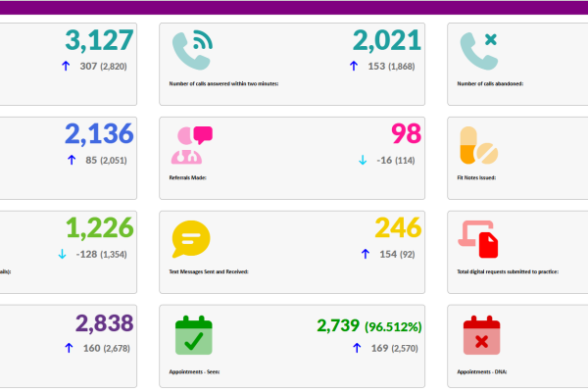588x392 pixels.
Task: Click the 'Appointments - DNA' label
Action: pos(482,371)
